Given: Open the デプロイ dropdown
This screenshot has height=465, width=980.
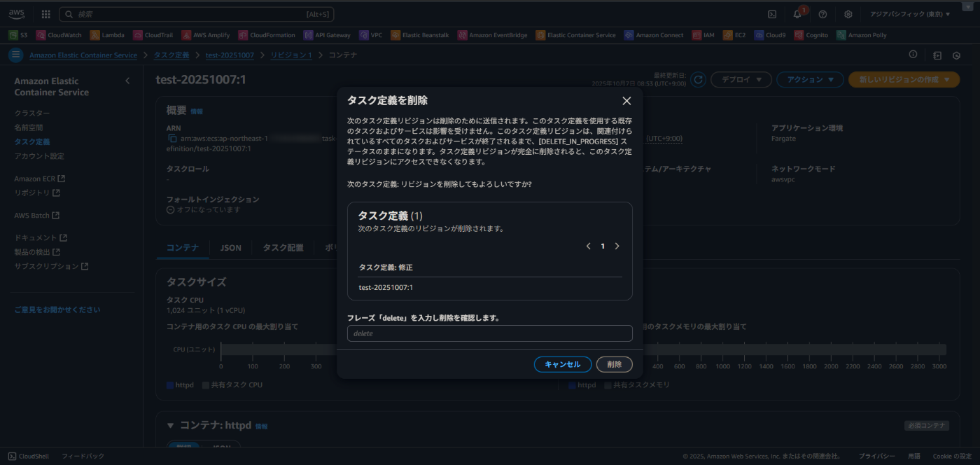Looking at the screenshot, I should (741, 80).
